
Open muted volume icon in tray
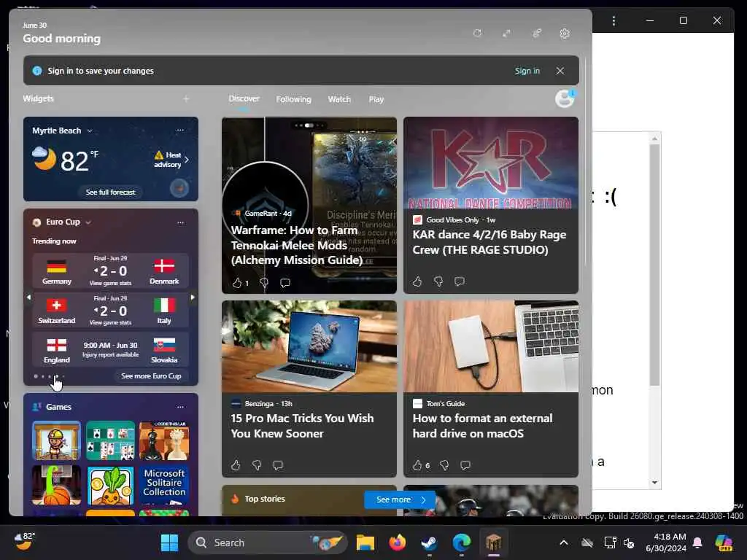[x=629, y=542]
